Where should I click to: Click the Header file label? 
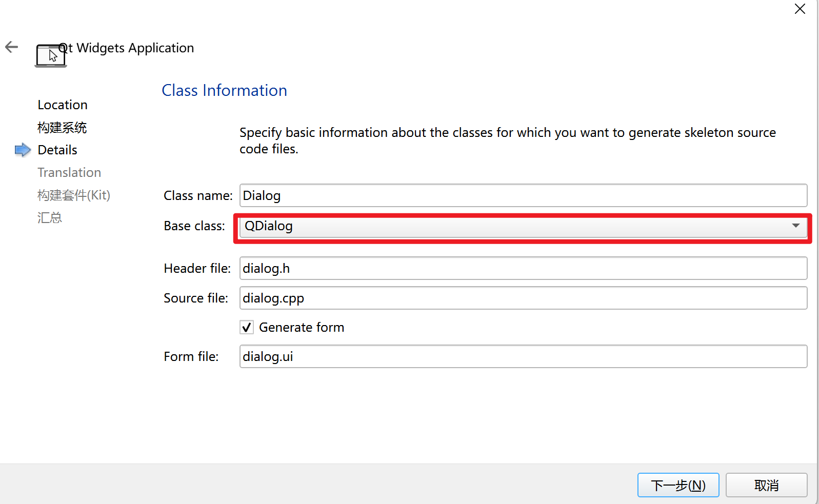click(x=197, y=268)
